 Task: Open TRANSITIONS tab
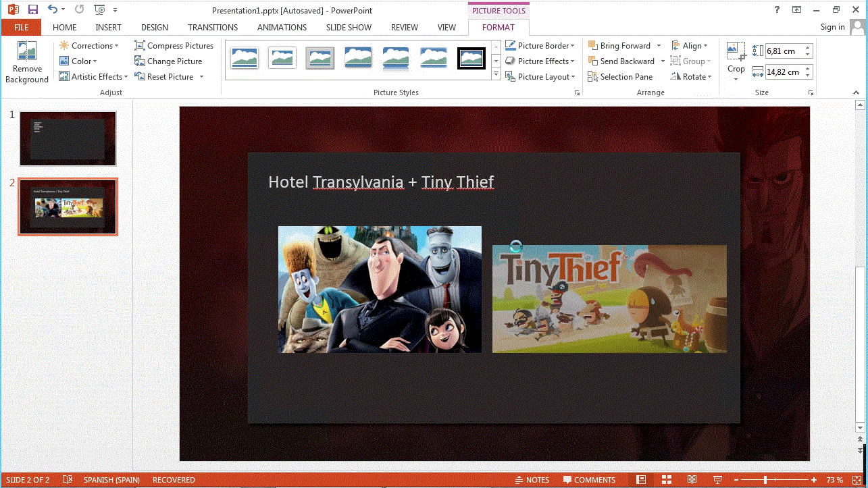pyautogui.click(x=213, y=28)
